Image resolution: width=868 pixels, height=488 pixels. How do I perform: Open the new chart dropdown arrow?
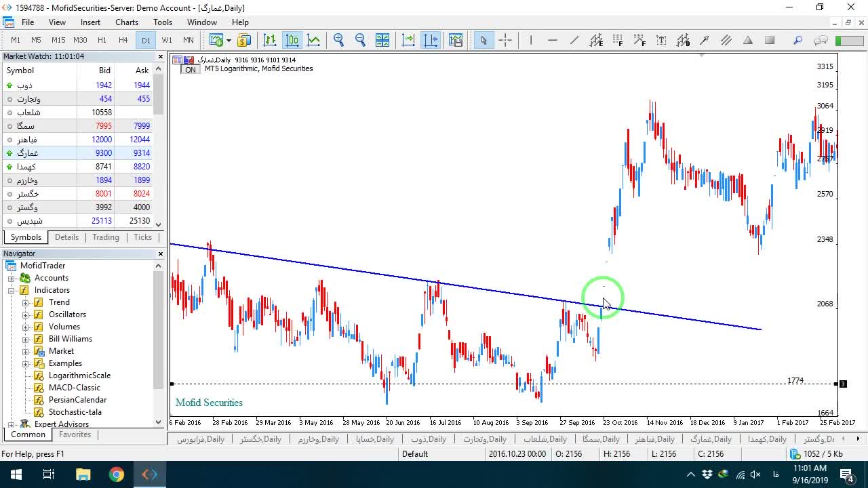coord(229,40)
